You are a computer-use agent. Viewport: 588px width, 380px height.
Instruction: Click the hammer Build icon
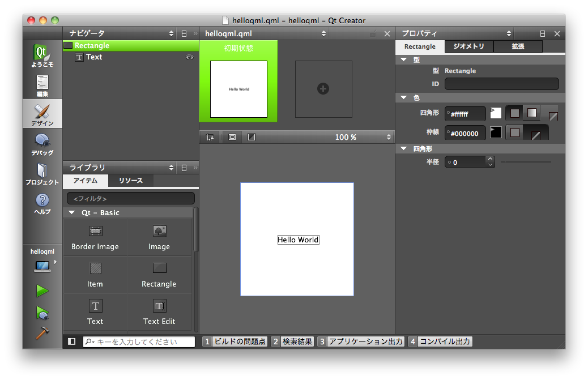(x=42, y=334)
